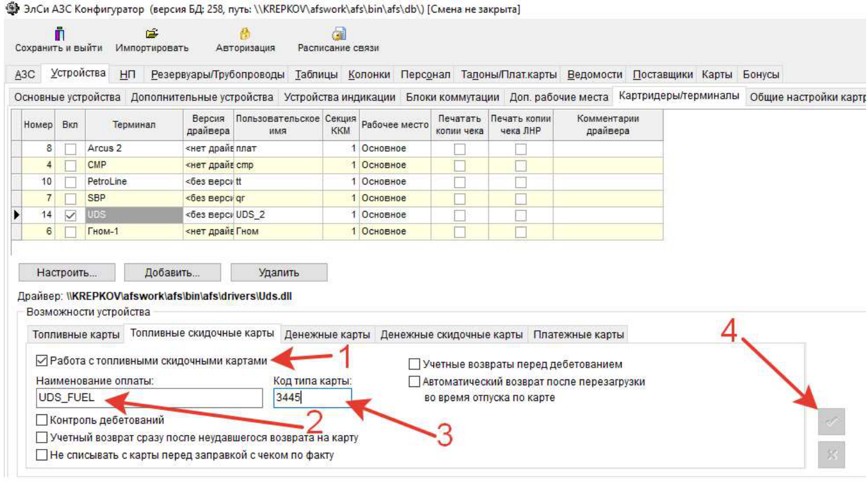Select the PetroLine terminal cell
The width and height of the screenshot is (868, 485).
[x=134, y=182]
